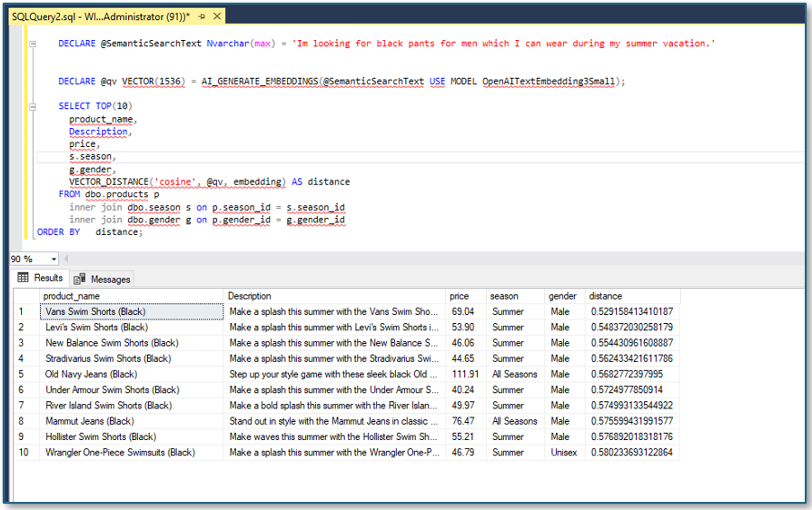Viewport: 812px width, 510px height.
Task: Click distance value 0.548372030258179
Action: (632, 328)
